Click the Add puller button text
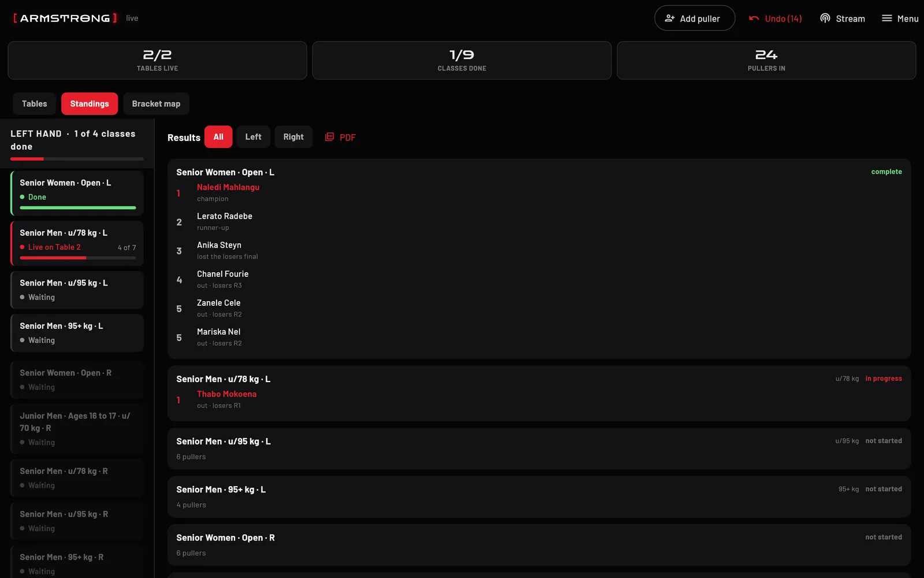 coord(700,18)
